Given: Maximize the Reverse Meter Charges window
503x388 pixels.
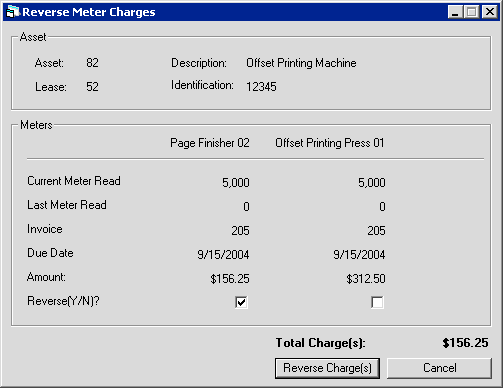Looking at the screenshot, I should [472, 12].
